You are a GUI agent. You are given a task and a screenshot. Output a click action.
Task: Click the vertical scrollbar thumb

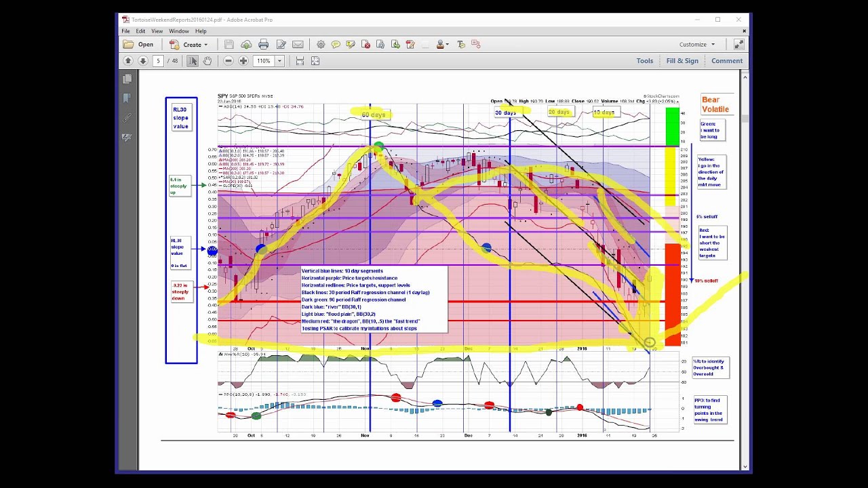coord(746,119)
